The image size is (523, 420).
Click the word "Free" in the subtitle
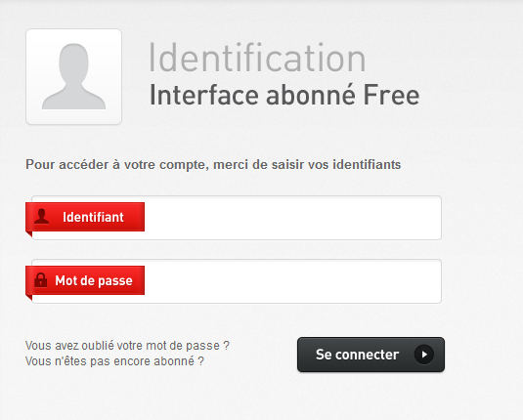click(391, 96)
